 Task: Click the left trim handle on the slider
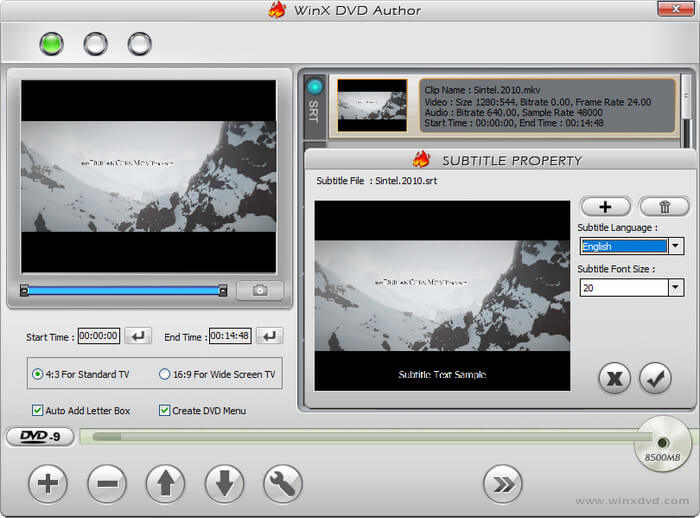(24, 291)
